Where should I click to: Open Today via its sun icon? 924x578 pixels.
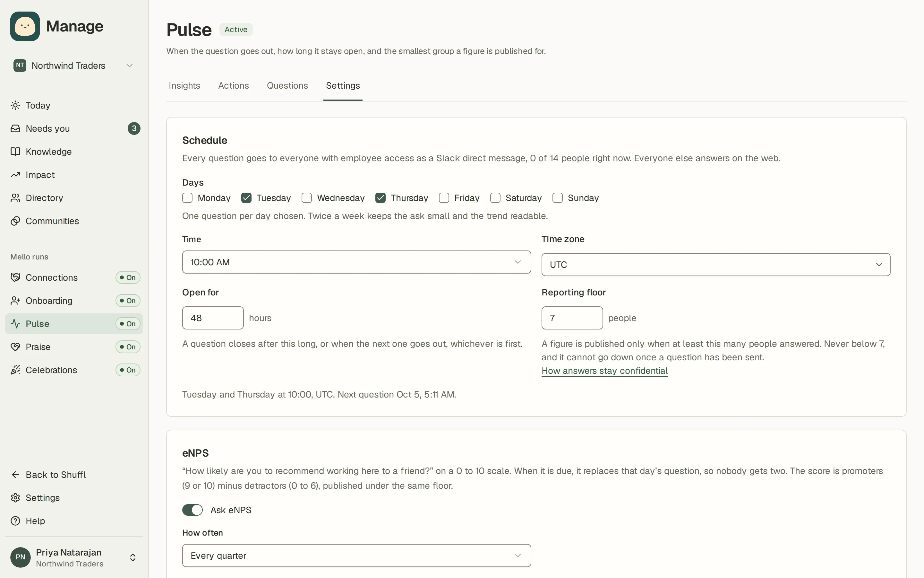(x=15, y=105)
